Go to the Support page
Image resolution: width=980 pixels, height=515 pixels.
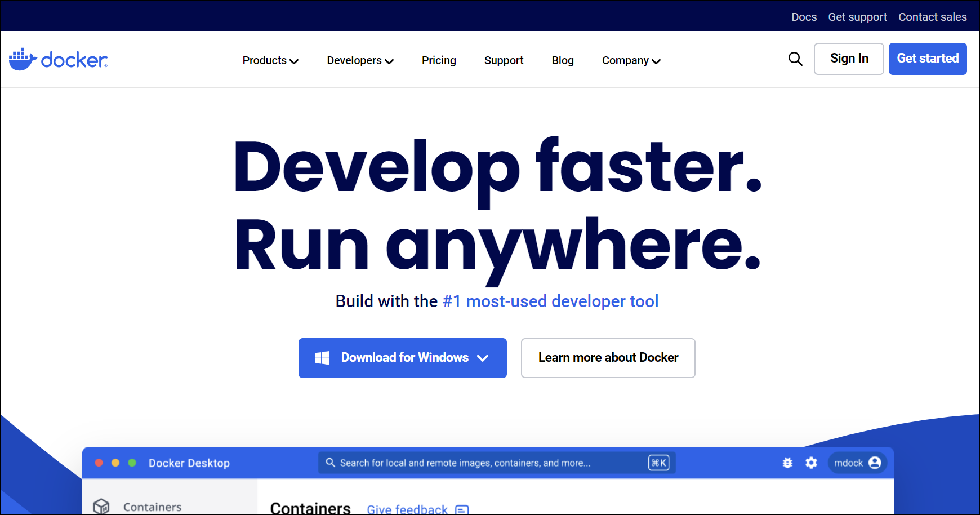[504, 60]
